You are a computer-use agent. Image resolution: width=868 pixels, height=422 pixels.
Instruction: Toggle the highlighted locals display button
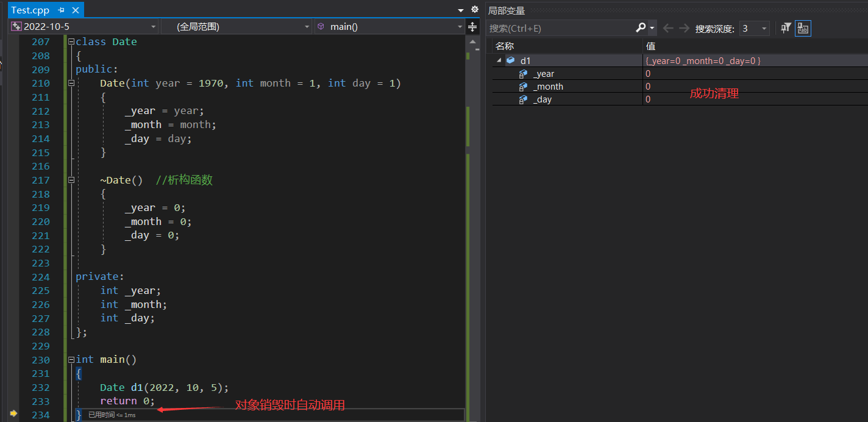(803, 28)
